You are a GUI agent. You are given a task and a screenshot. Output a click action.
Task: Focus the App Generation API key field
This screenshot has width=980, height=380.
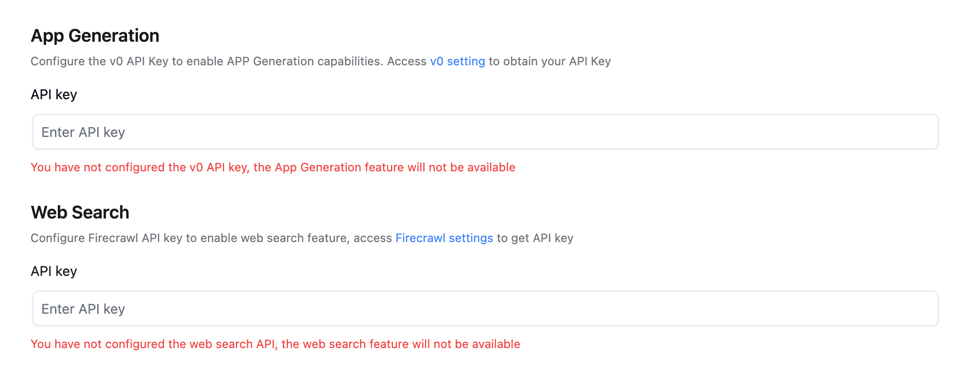(485, 132)
